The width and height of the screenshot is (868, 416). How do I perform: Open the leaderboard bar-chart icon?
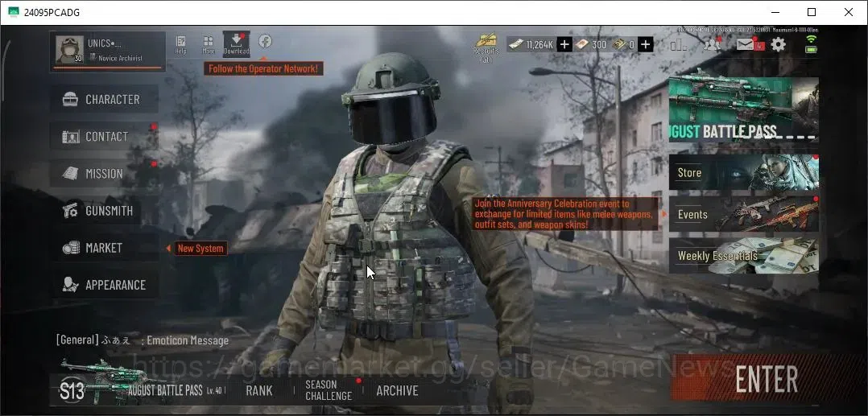(x=679, y=45)
